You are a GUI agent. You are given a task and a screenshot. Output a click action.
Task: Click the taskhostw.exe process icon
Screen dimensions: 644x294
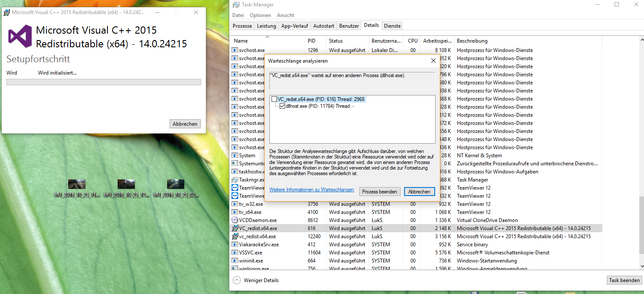(x=235, y=172)
